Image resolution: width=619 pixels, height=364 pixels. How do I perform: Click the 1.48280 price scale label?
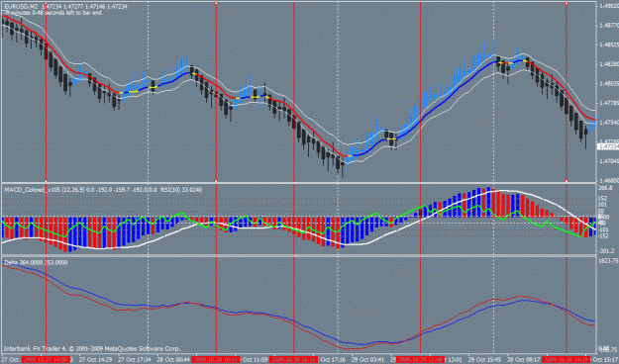609,64
